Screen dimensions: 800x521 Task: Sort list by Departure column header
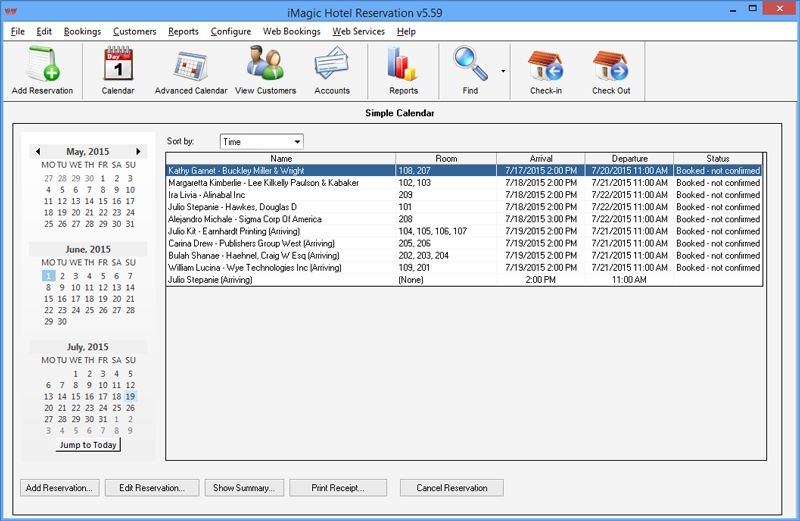pyautogui.click(x=629, y=158)
